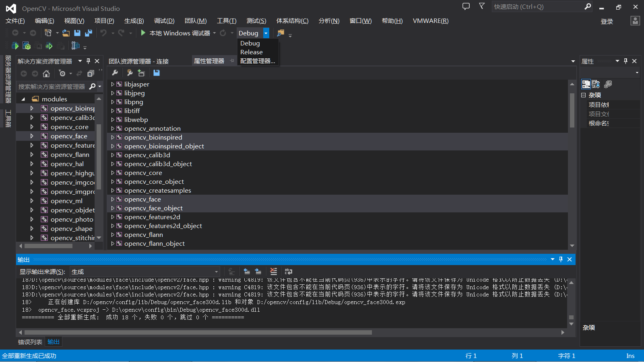Go to next message in output
This screenshot has height=362, width=644.
point(258,271)
